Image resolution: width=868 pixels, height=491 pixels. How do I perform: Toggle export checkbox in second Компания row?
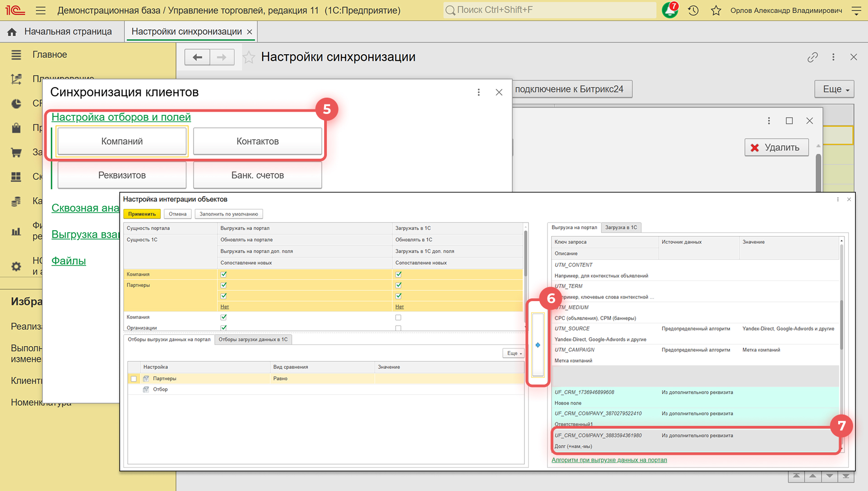(223, 317)
